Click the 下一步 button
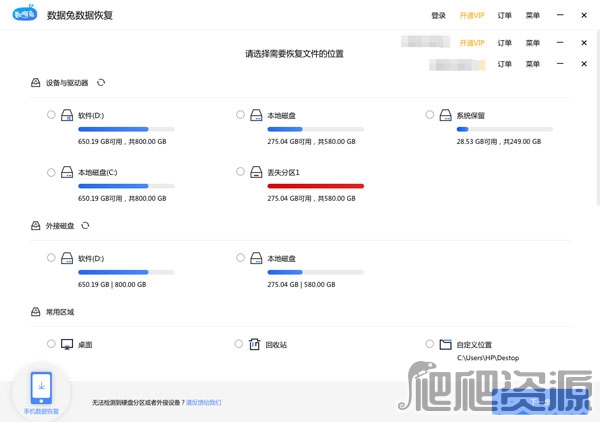Viewport: 600px width, 422px height. (540, 402)
